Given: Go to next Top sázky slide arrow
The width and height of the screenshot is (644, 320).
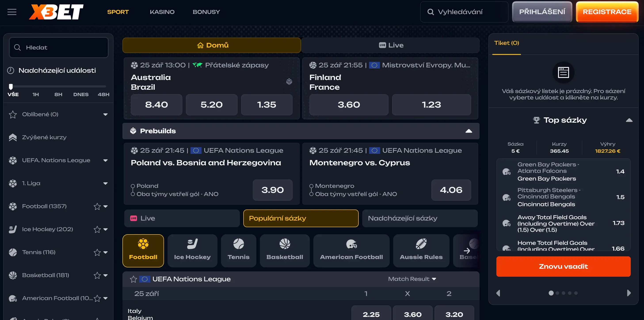Looking at the screenshot, I should [629, 293].
